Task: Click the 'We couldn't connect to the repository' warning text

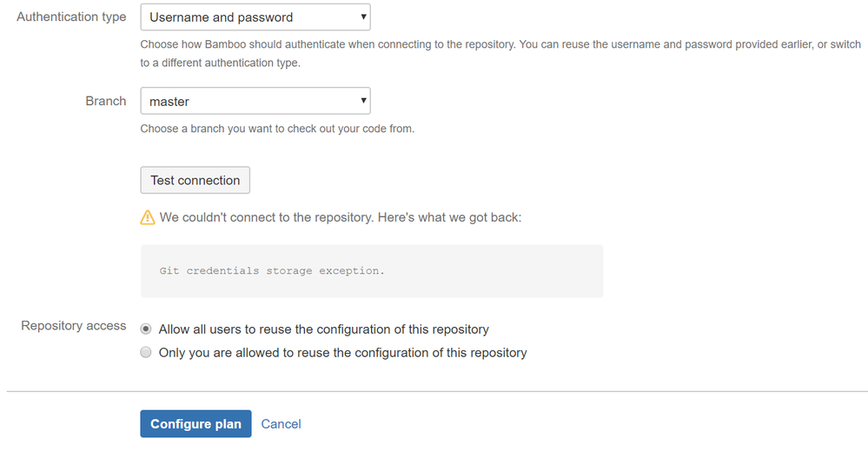Action: [x=341, y=217]
